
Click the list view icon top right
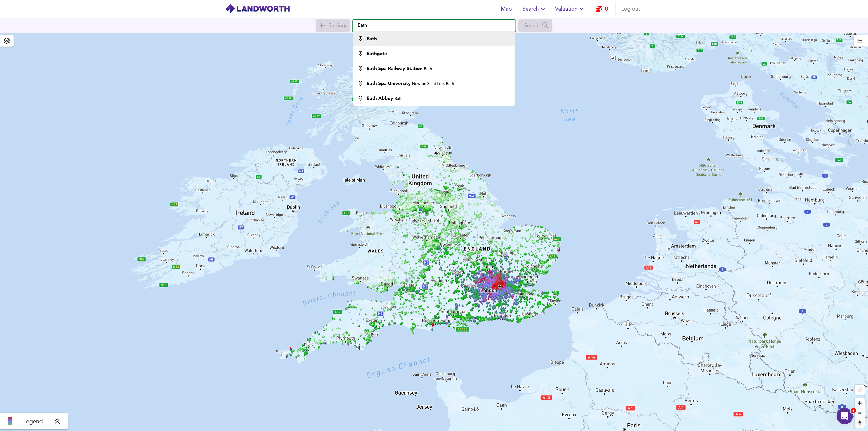pyautogui.click(x=860, y=41)
